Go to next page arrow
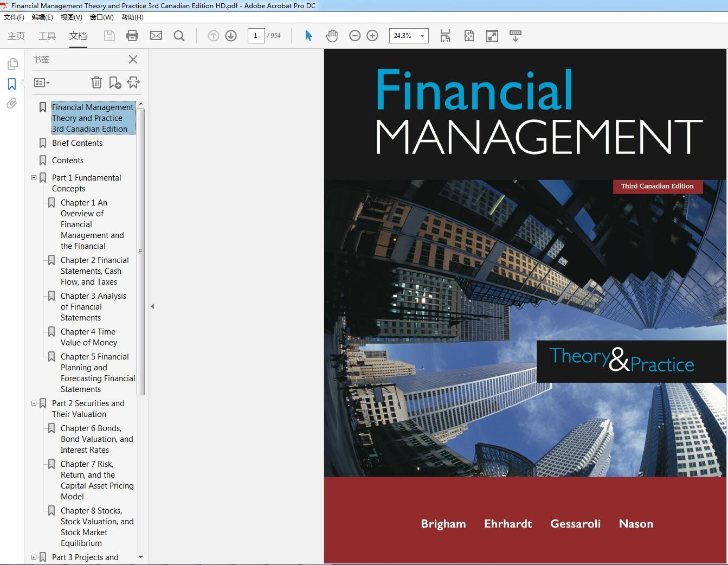Image resolution: width=728 pixels, height=565 pixels. (231, 36)
